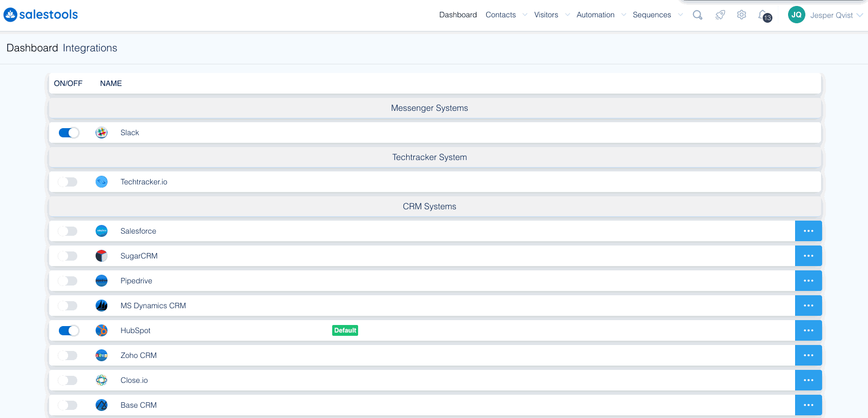Click the Zoho CRM name text
868x418 pixels.
click(139, 355)
